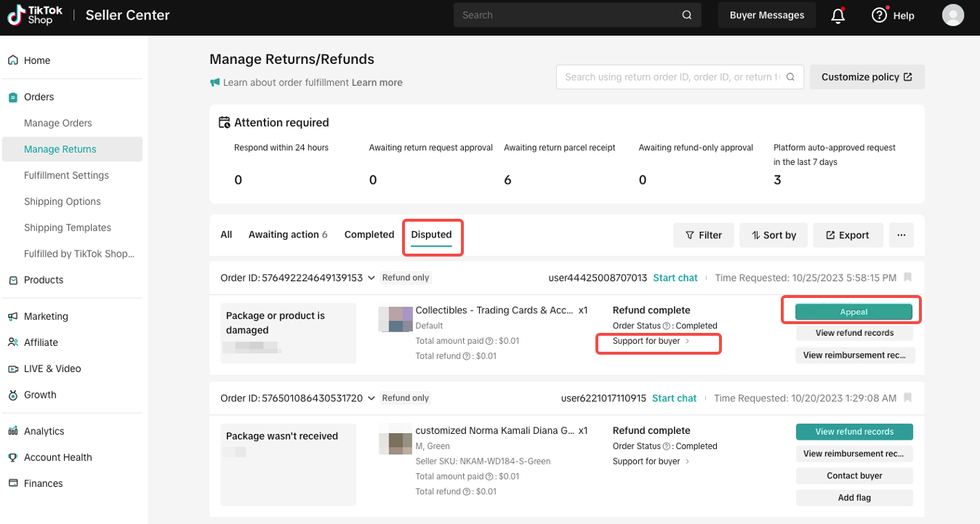Viewport: 980px width, 524px height.
Task: Expand Support for buyer in first order
Action: pos(651,341)
